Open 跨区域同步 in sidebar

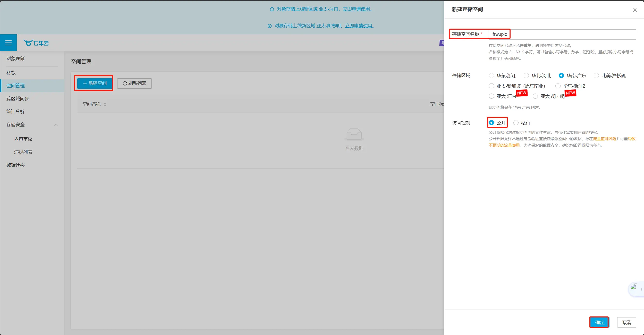click(x=18, y=99)
